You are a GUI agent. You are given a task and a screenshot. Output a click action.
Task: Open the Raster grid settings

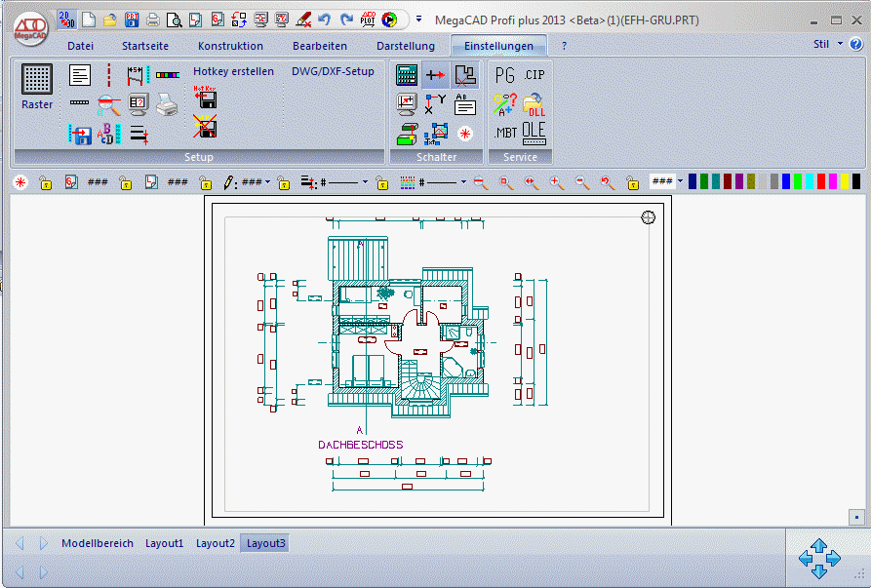tap(37, 86)
